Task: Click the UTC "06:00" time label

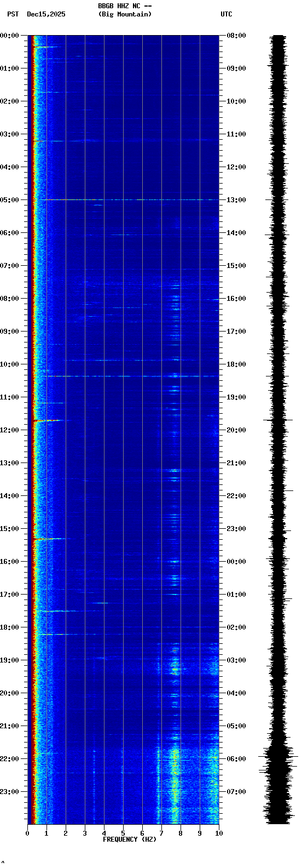Action: pos(236,759)
